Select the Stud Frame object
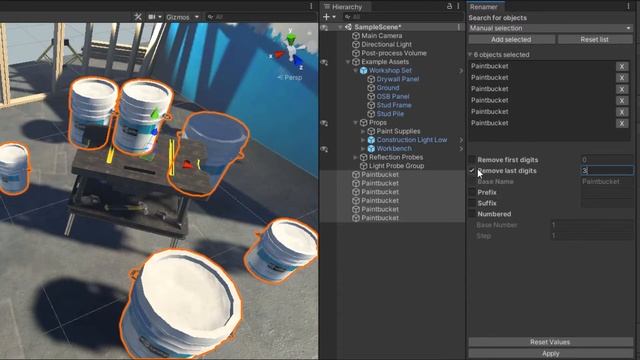 [x=393, y=105]
